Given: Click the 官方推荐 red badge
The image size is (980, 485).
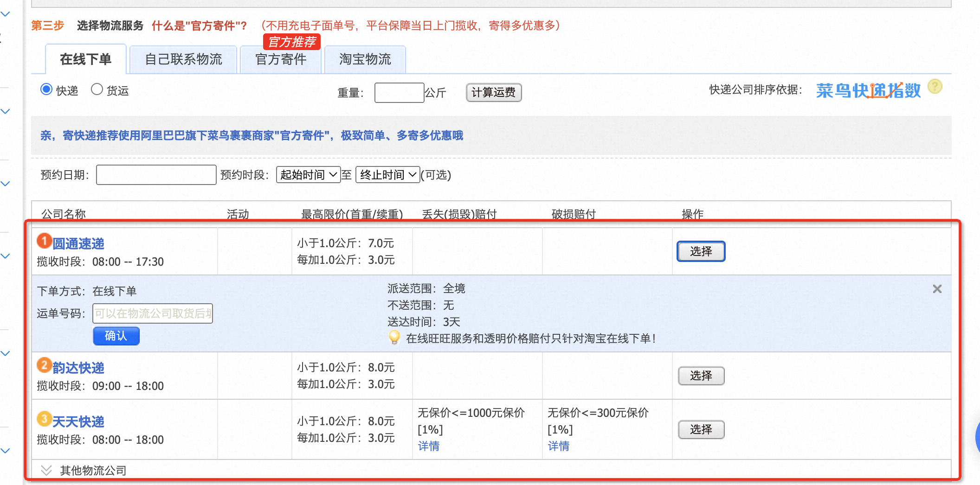Looking at the screenshot, I should pos(292,42).
